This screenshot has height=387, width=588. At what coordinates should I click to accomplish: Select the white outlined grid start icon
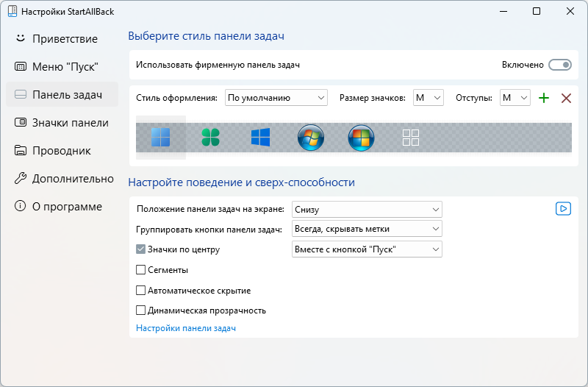coord(411,138)
